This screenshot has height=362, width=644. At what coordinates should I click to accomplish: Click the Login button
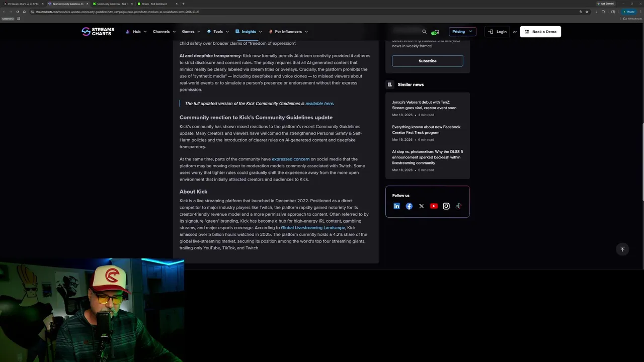point(497,32)
